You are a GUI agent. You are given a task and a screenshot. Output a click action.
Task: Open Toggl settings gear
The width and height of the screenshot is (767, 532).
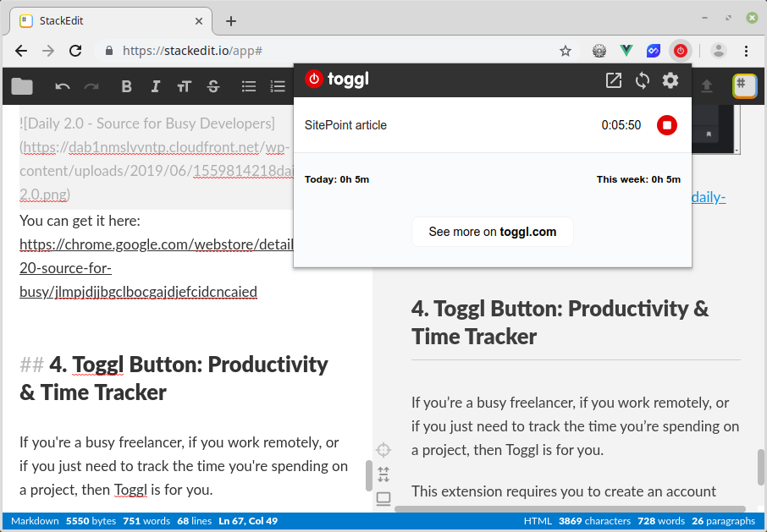pyautogui.click(x=670, y=80)
